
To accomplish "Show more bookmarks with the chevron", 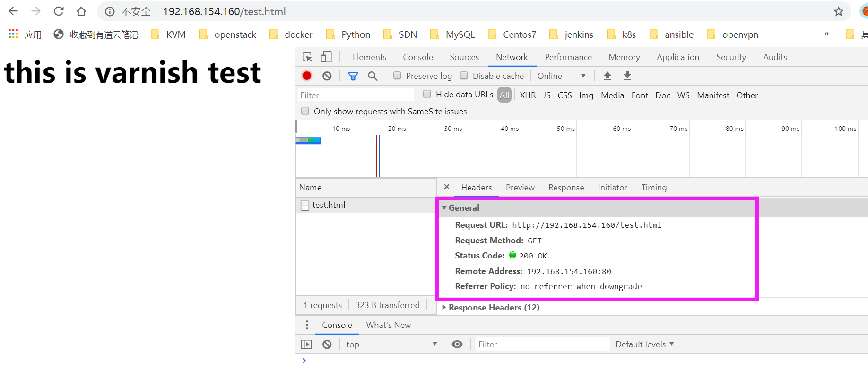I will (826, 34).
